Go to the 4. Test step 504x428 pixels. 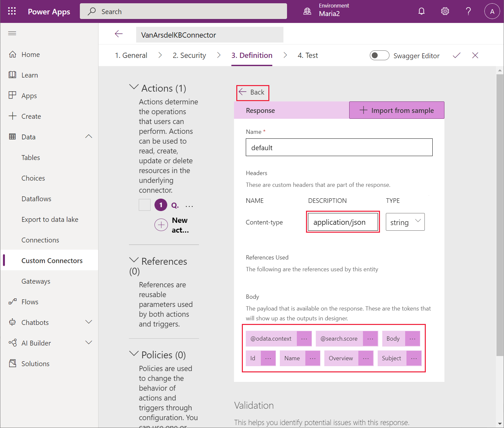point(308,55)
